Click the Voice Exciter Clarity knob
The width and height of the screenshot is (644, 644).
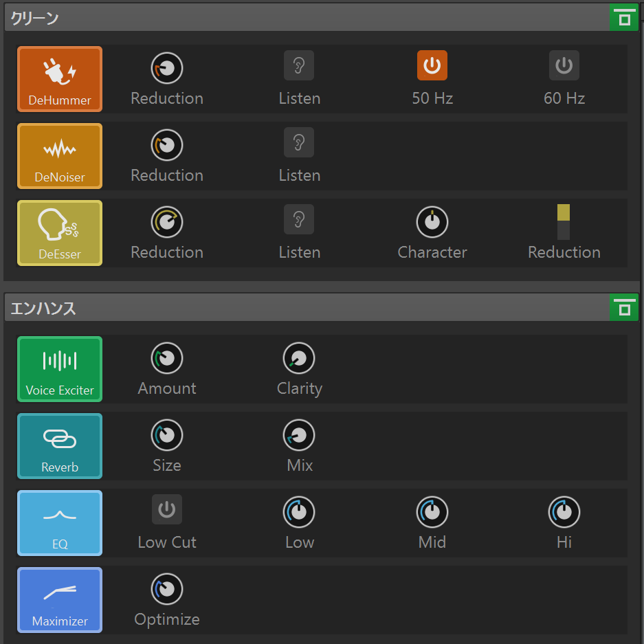tap(299, 358)
